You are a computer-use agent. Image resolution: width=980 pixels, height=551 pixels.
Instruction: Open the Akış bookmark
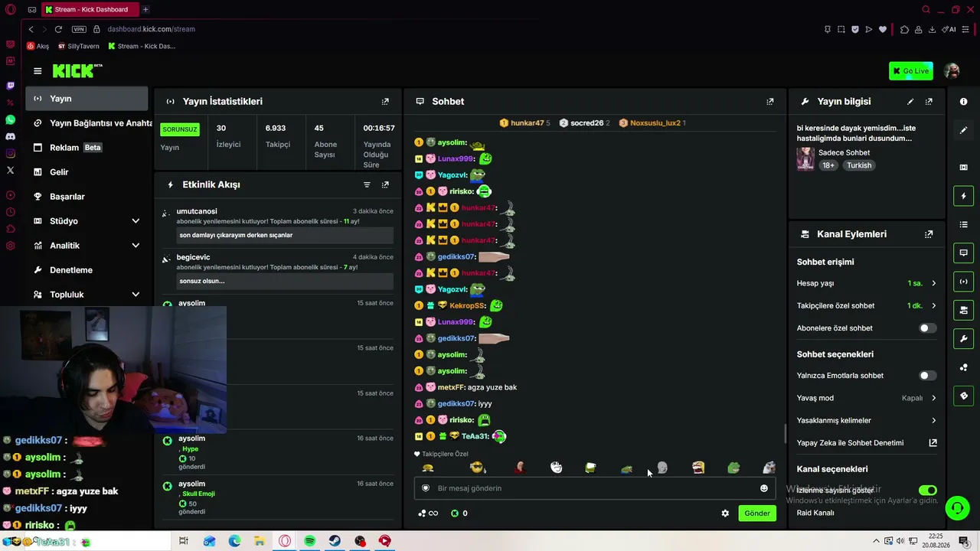[x=38, y=46]
